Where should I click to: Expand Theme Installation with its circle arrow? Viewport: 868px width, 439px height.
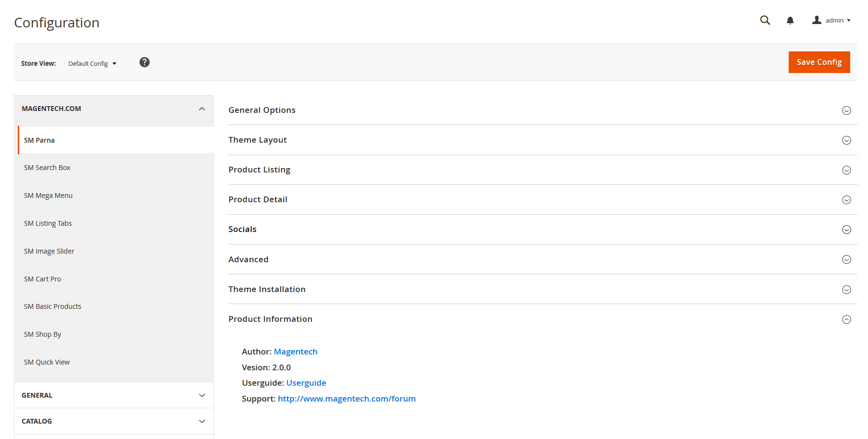[x=846, y=290]
